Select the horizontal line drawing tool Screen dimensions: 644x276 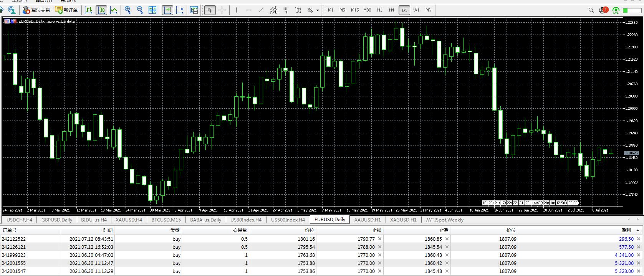249,10
